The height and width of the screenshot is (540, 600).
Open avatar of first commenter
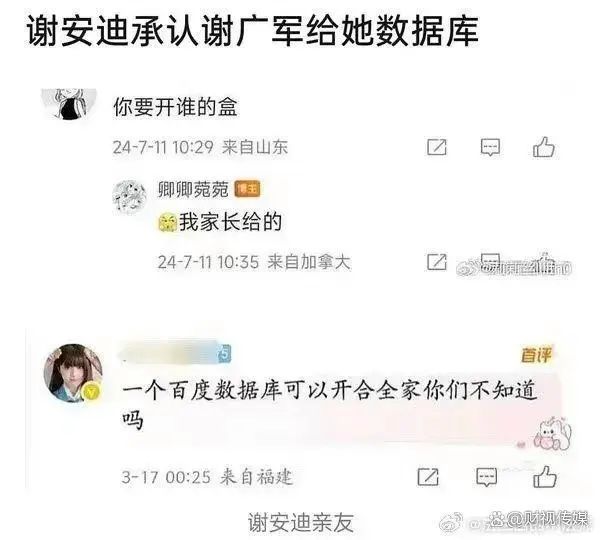[x=69, y=104]
